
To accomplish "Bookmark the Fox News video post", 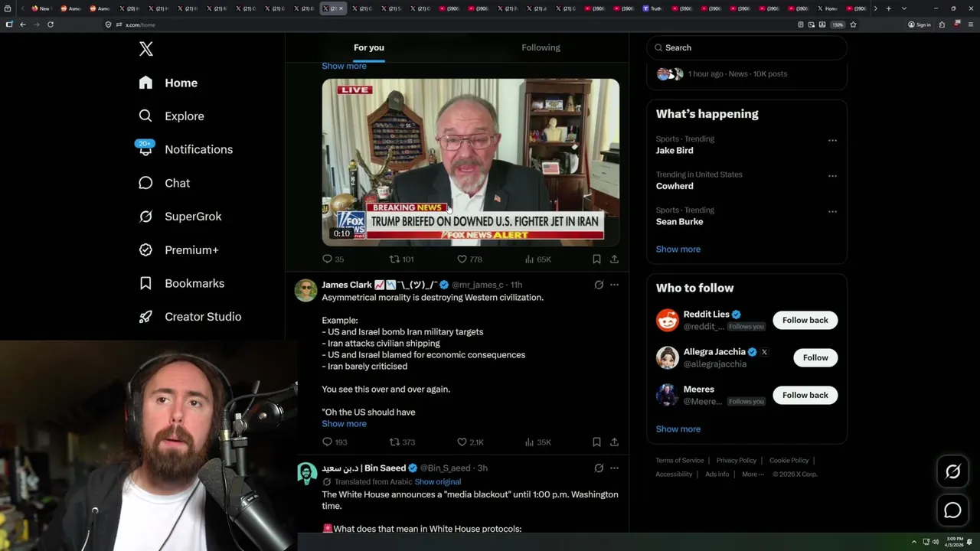I will [596, 259].
